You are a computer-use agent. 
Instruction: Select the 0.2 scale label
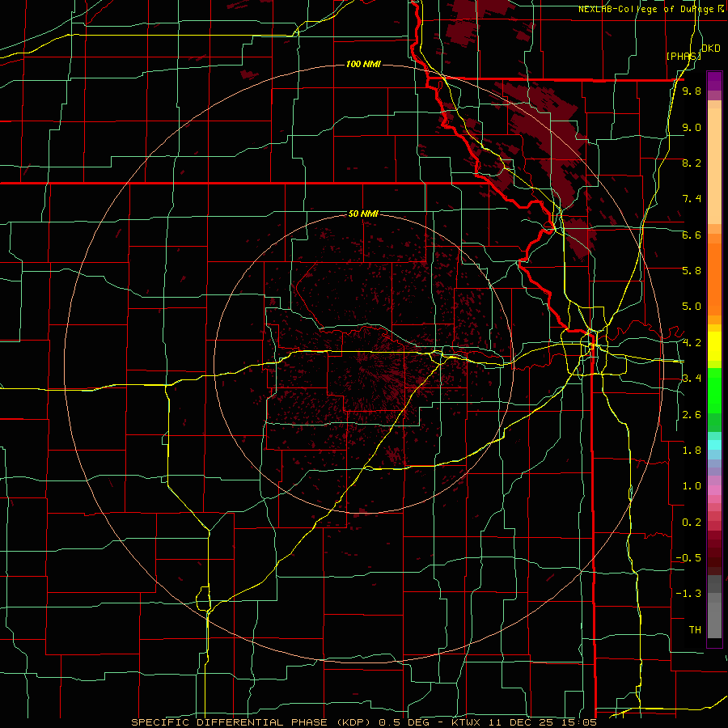click(692, 523)
